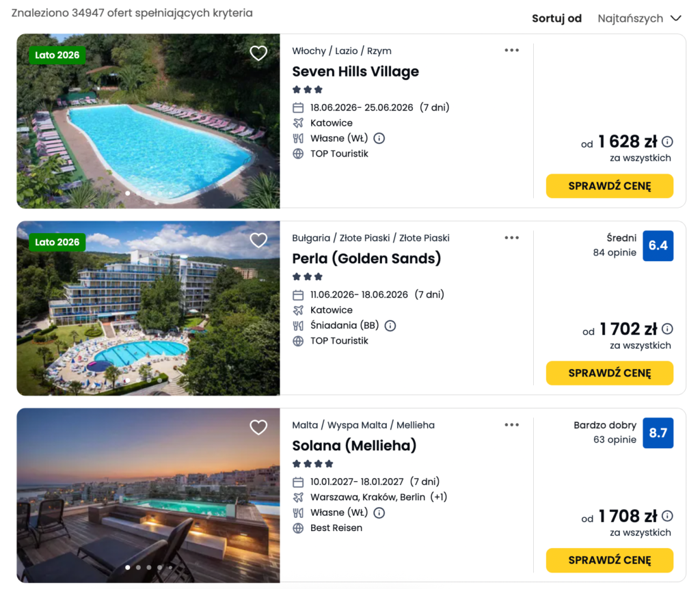Select second carousel dot on Solana photo
The width and height of the screenshot is (700, 589).
click(138, 567)
